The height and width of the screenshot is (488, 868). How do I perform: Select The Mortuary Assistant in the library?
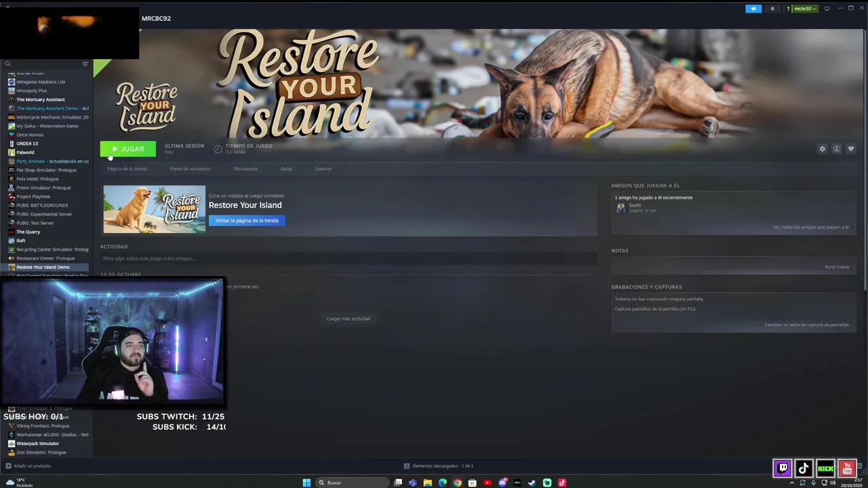tap(41, 100)
